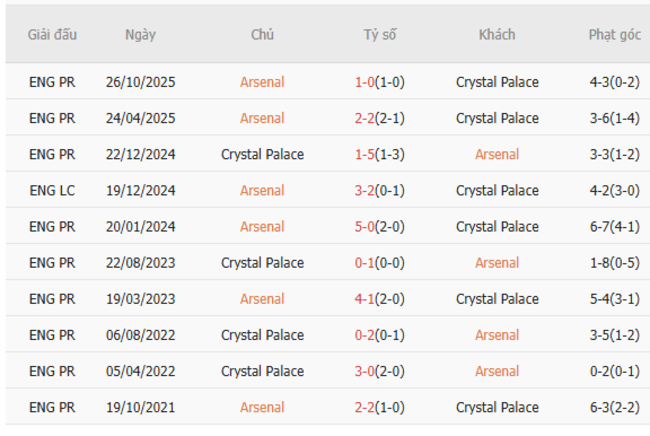
Task: Click the date 06/08/2022
Action: 140,335
